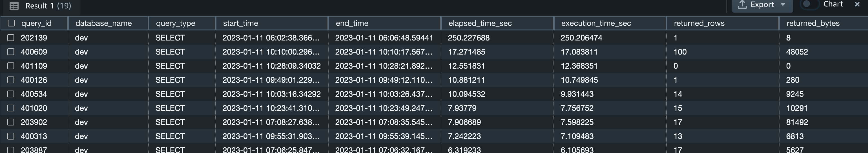Image resolution: width=868 pixels, height=153 pixels.
Task: Click returned bytes cell 10291
Action: click(797, 108)
